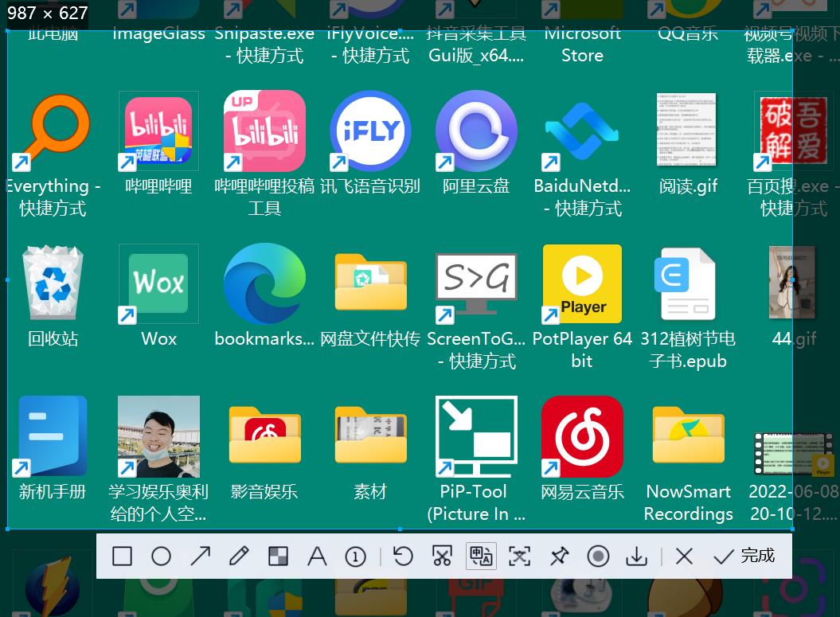This screenshot has width=840, height=617.
Task: Pick the arrow annotation tool
Action: pos(200,556)
